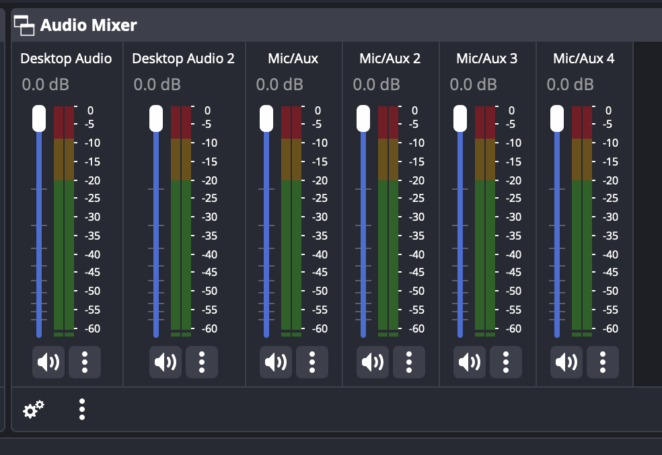The width and height of the screenshot is (662, 455).
Task: Click the Audio Mixer panel title
Action: [x=89, y=25]
